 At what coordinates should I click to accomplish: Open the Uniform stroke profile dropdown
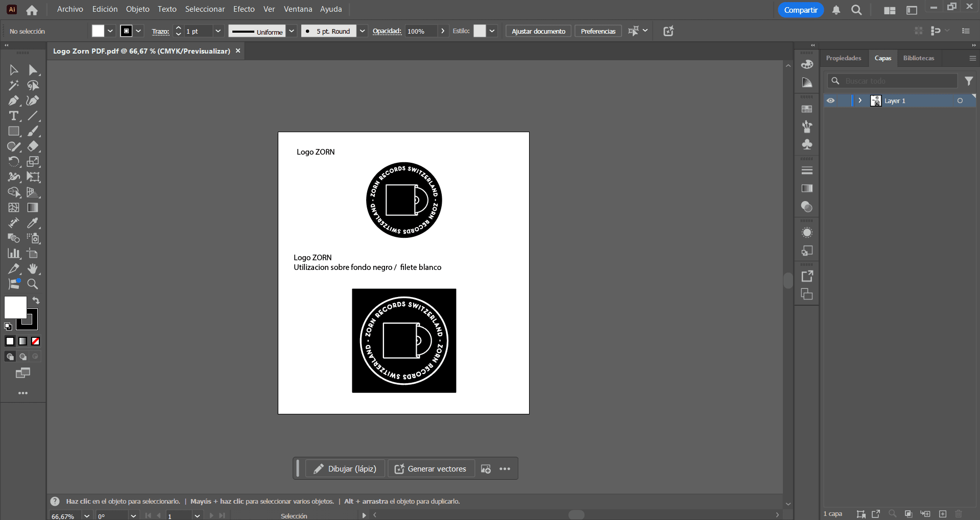tap(292, 31)
